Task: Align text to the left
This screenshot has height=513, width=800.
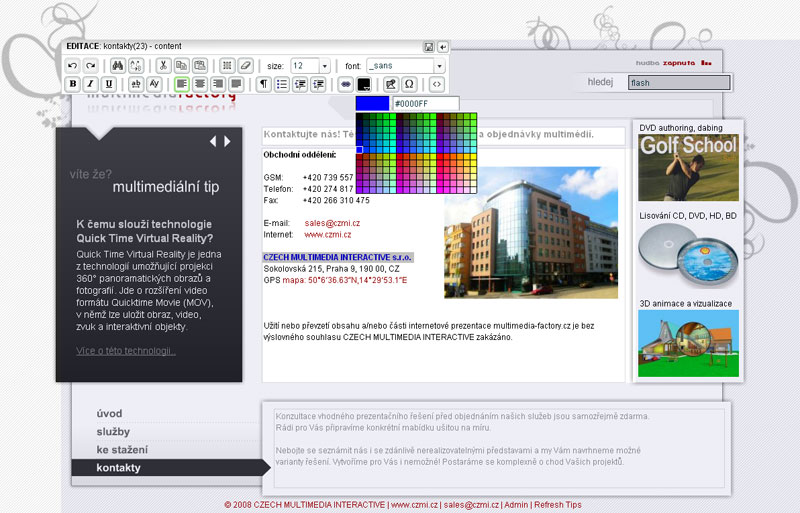Action: (182, 84)
